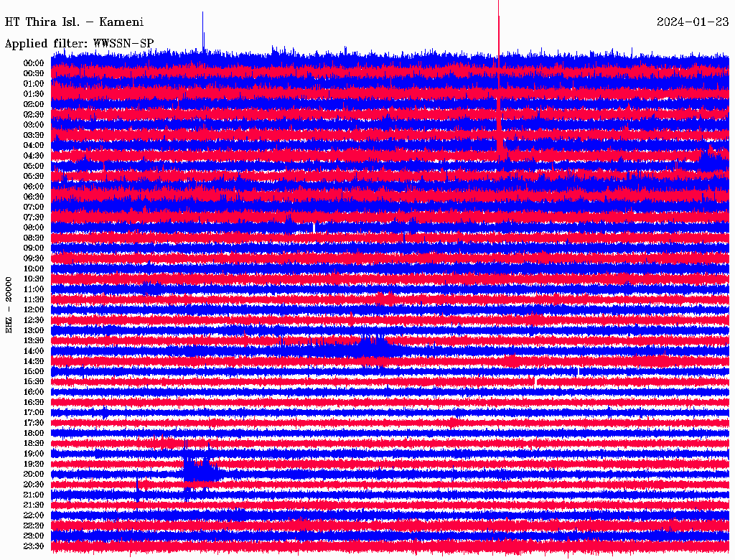Select the 01:30 time label
Screen dimensions: 735x560
[x=34, y=94]
